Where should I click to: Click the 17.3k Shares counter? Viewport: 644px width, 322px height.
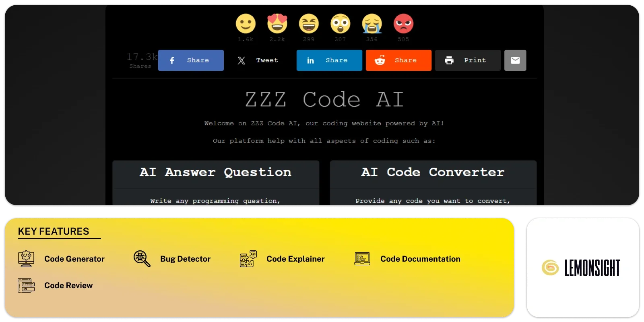(x=142, y=60)
